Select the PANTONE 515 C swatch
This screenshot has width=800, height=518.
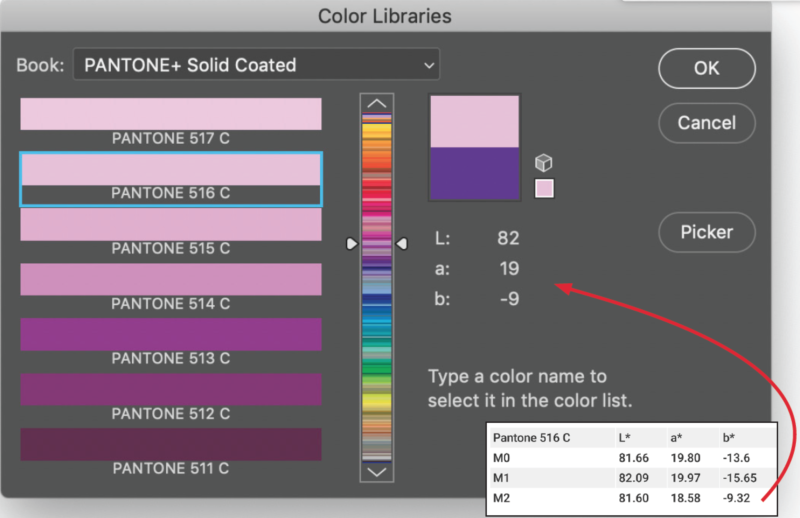(x=171, y=224)
